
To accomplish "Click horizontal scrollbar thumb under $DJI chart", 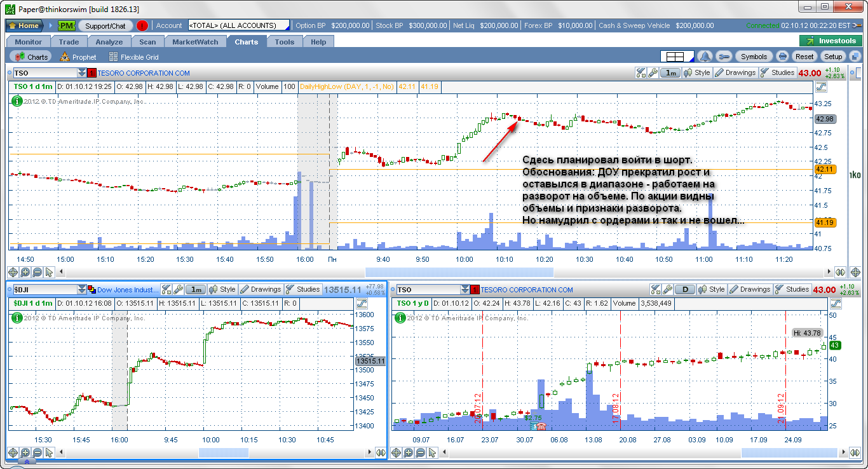I will pos(223,452).
